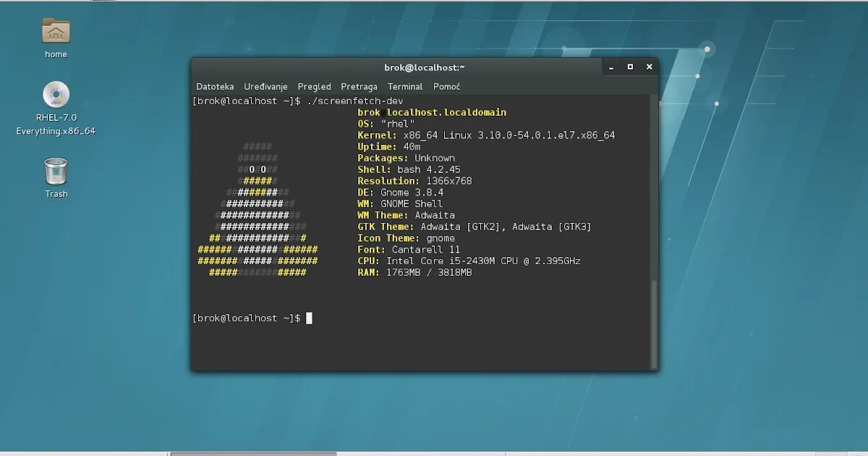Click the Shell: bash 4.2.45 line
Image resolution: width=868 pixels, height=456 pixels.
point(409,169)
